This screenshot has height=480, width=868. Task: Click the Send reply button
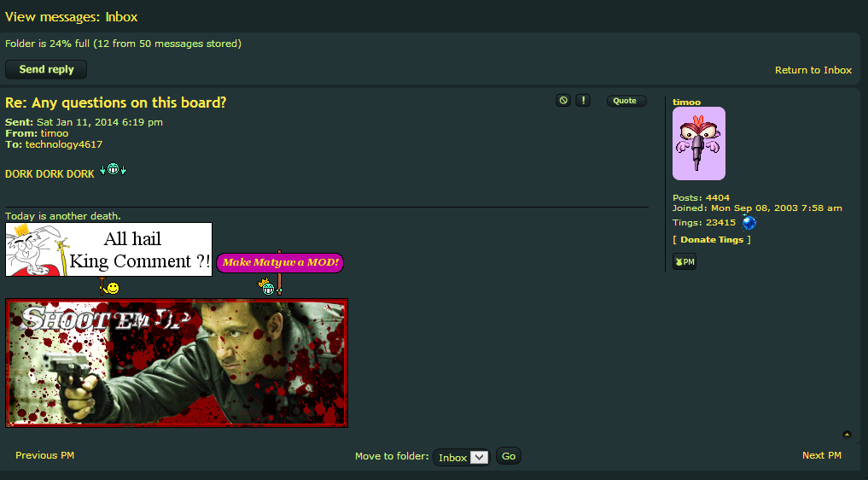coord(46,69)
